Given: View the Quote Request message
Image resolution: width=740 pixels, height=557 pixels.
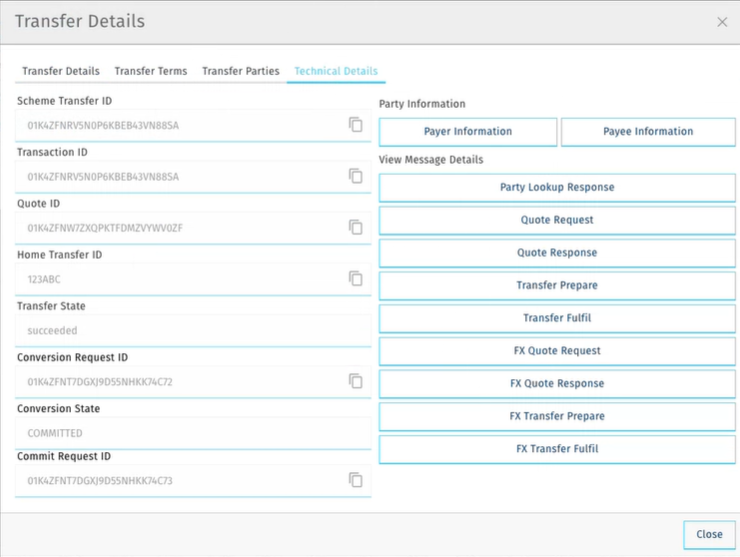Looking at the screenshot, I should [557, 220].
